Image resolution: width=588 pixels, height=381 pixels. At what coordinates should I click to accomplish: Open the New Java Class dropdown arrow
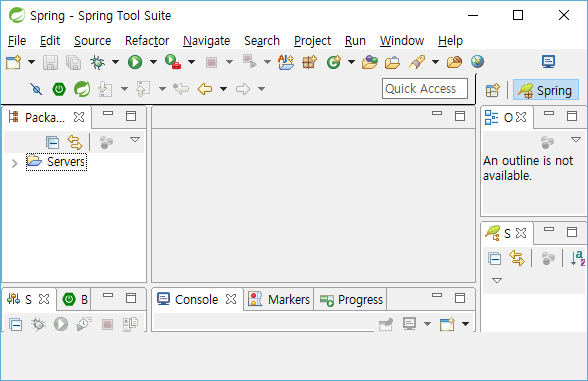351,62
